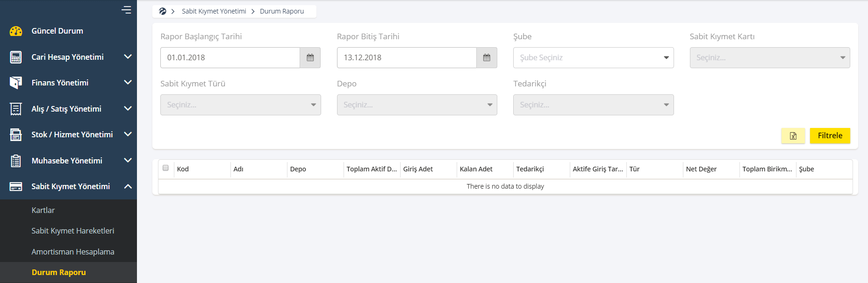This screenshot has width=868, height=283.
Task: Sort by Kalan Adet column header
Action: 485,169
